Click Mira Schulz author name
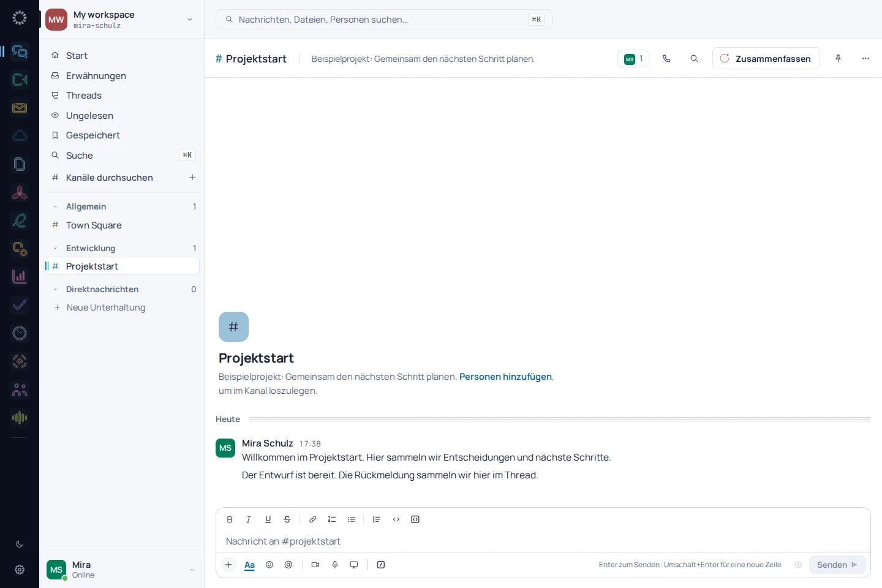 268,443
